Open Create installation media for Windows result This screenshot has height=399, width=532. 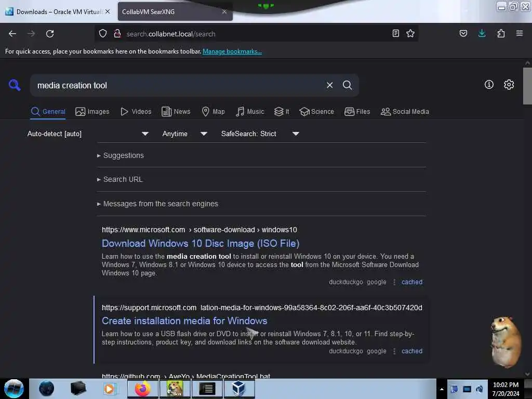pyautogui.click(x=184, y=321)
